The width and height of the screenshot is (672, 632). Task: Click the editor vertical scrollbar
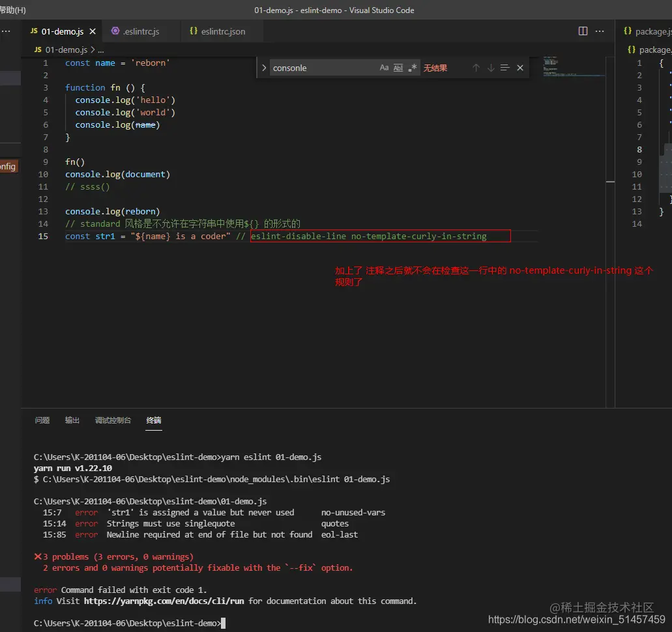click(610, 231)
